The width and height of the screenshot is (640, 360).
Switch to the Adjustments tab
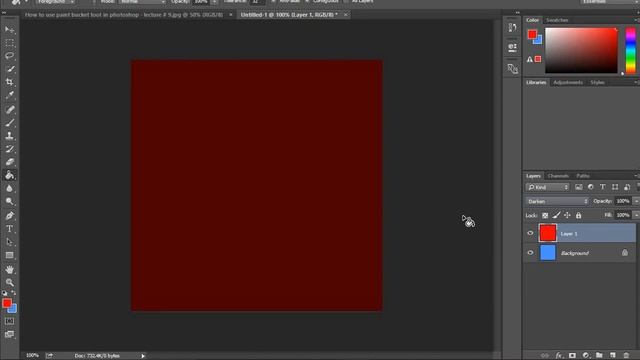click(568, 82)
